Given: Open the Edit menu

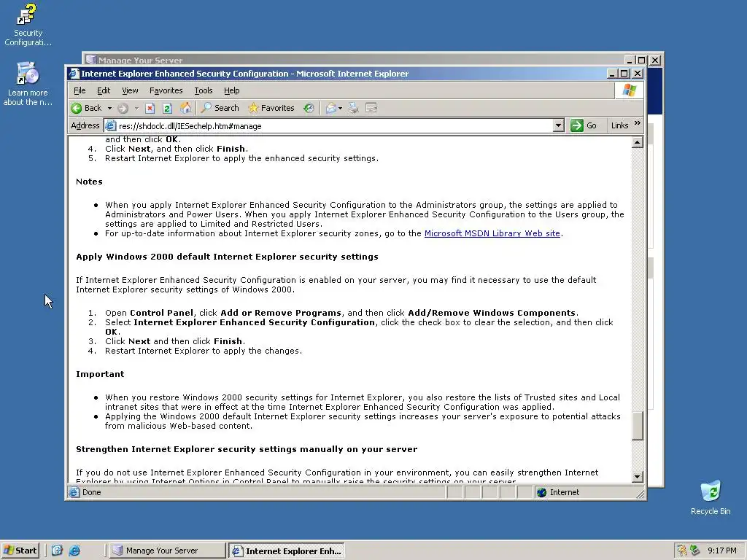Looking at the screenshot, I should [104, 90].
